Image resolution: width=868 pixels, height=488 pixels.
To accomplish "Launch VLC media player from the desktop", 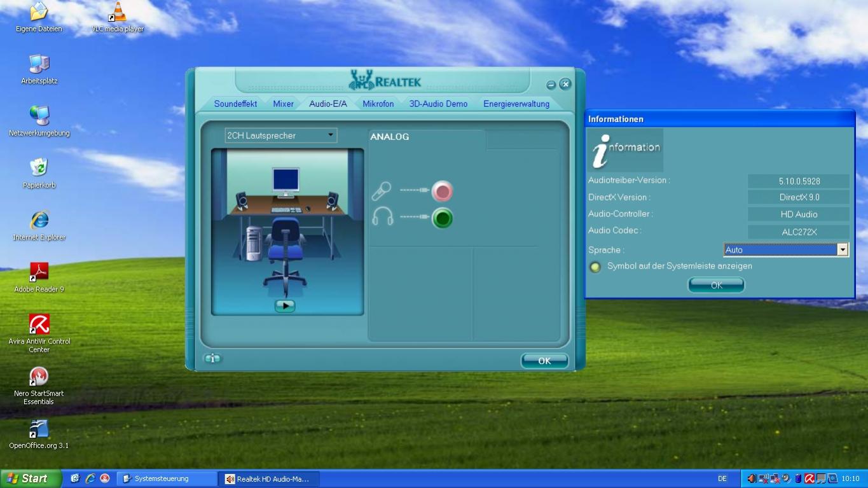I will [x=118, y=17].
